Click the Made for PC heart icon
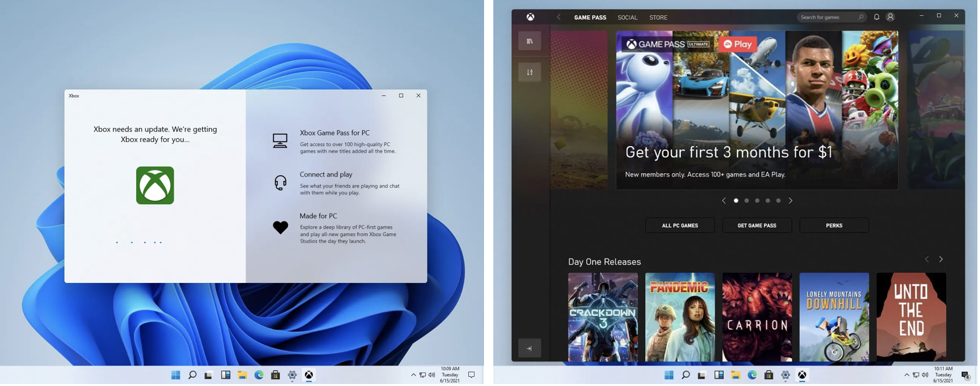This screenshot has width=980, height=386. [x=281, y=228]
